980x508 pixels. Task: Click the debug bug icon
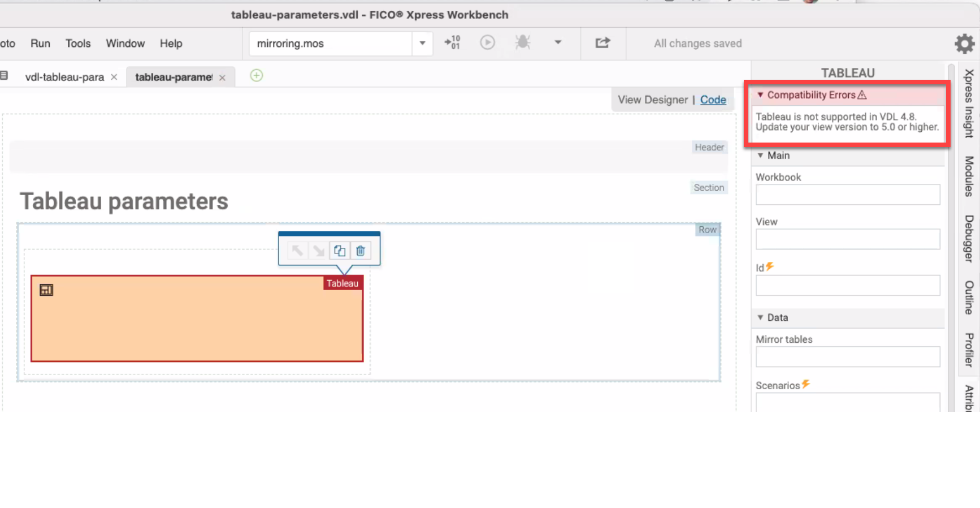click(522, 43)
